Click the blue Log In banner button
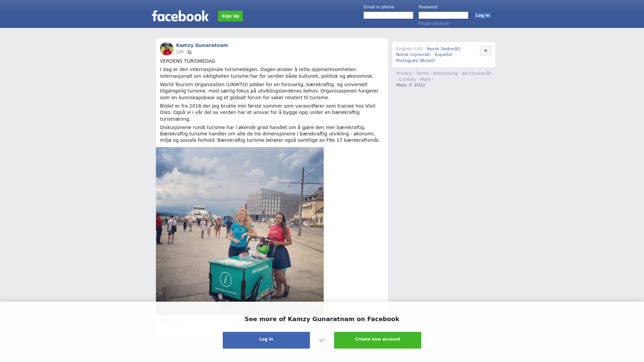 click(x=266, y=340)
